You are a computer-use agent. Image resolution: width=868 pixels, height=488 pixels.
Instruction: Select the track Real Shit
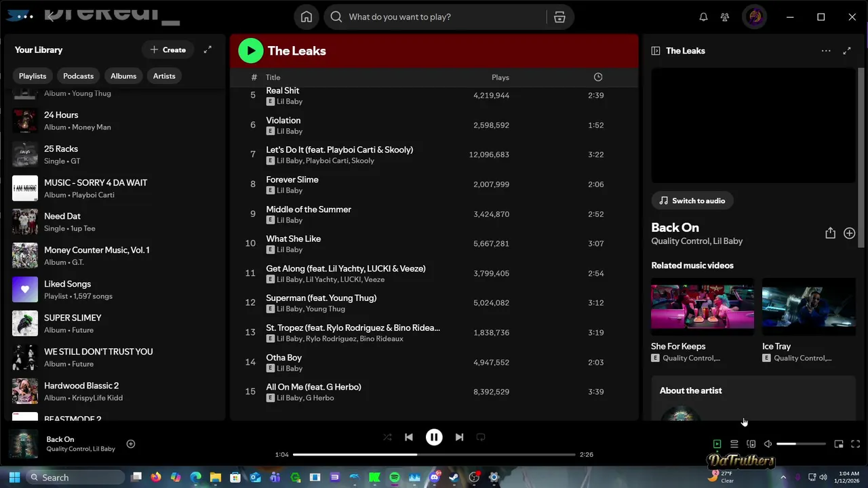(282, 90)
